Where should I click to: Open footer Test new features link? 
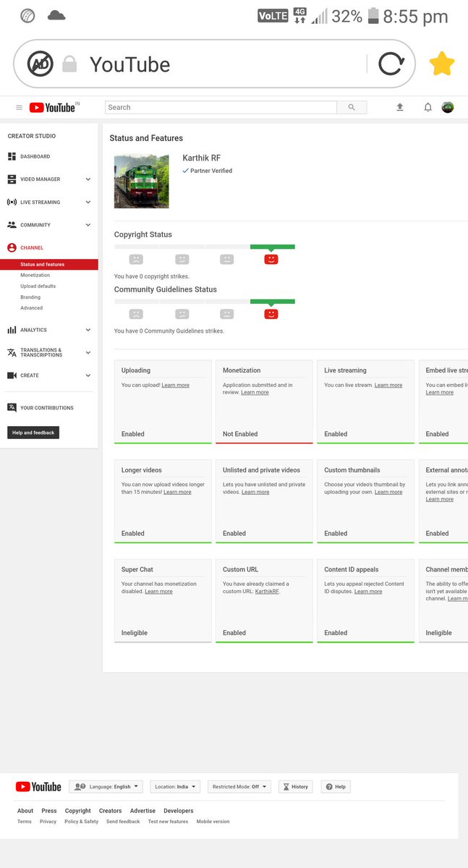tap(168, 822)
